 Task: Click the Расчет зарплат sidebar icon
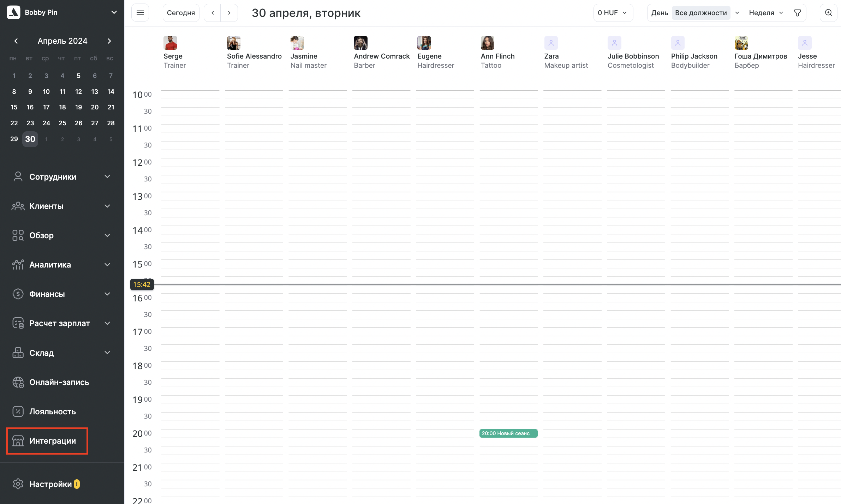pos(17,323)
